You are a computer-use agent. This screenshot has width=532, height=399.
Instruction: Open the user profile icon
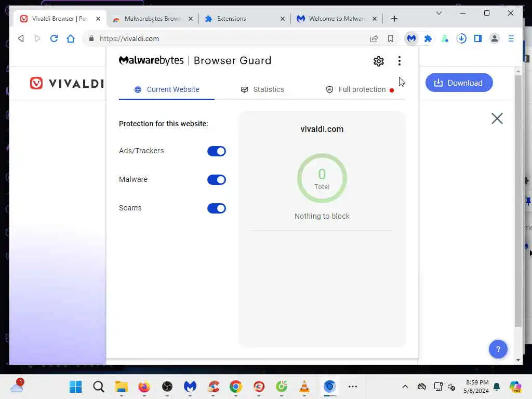[495, 38]
